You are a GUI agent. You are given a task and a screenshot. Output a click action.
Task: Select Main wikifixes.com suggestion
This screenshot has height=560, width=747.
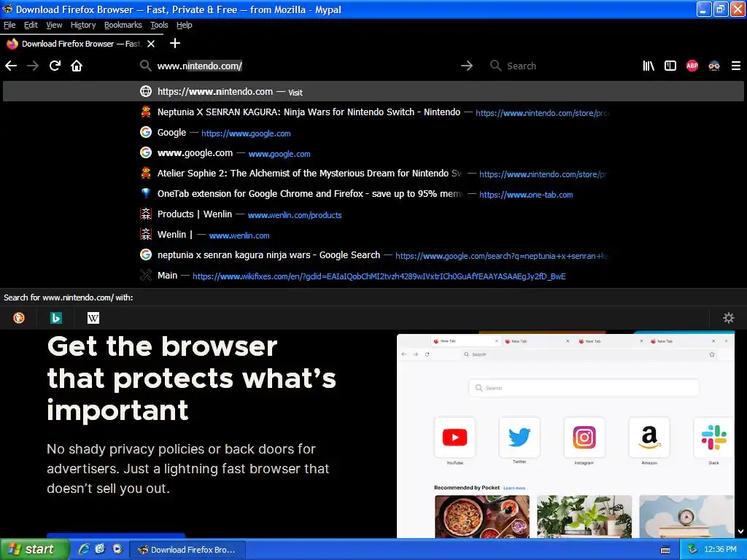tap(373, 276)
